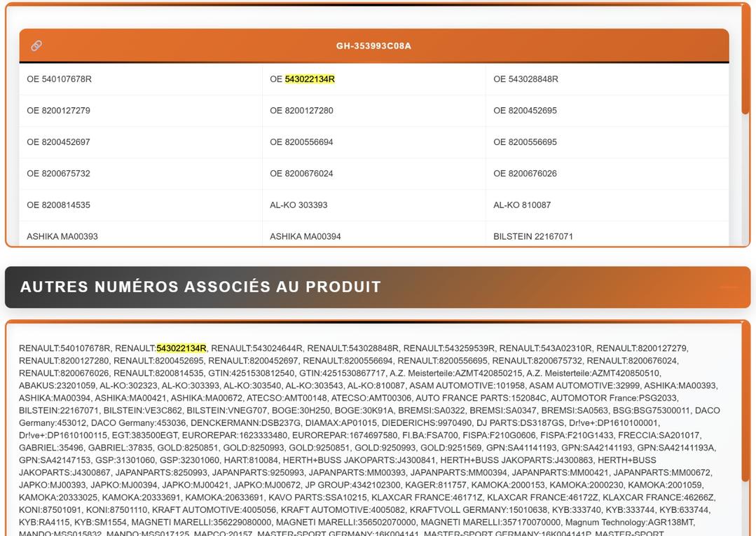
Task: Select cell AL-KO 303393
Action: coord(373,205)
